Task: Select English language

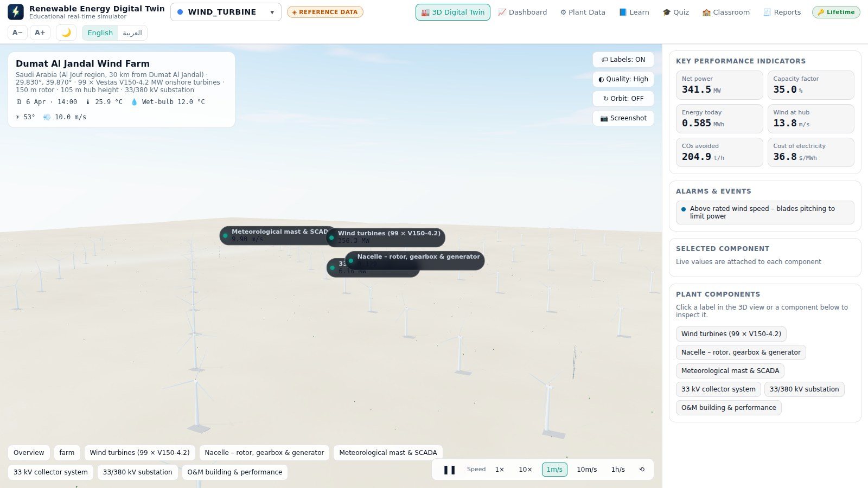Action: [x=100, y=33]
